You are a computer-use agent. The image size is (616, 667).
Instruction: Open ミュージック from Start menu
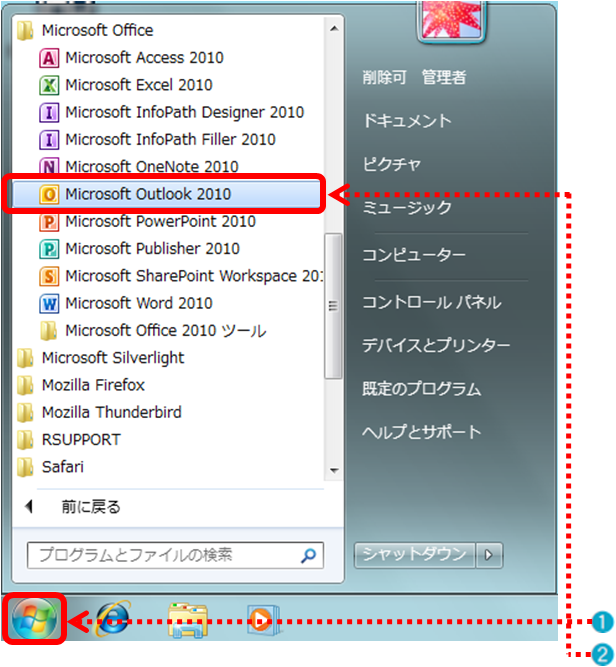407,208
